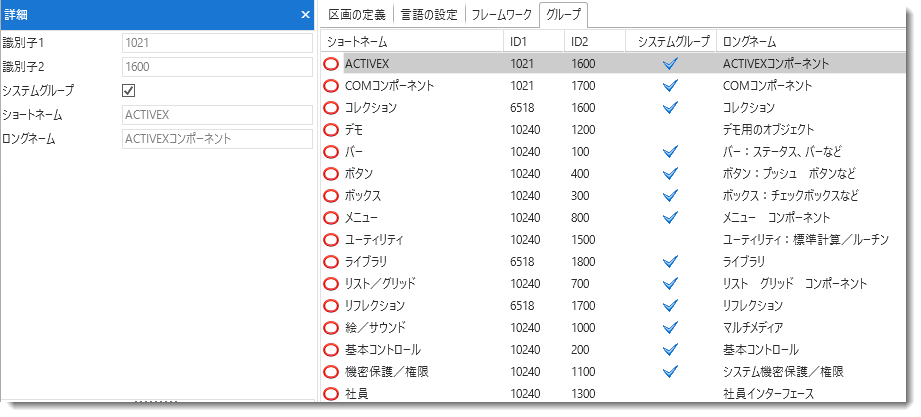Select the コレクション row icon
Image resolution: width=921 pixels, height=417 pixels.
point(331,107)
